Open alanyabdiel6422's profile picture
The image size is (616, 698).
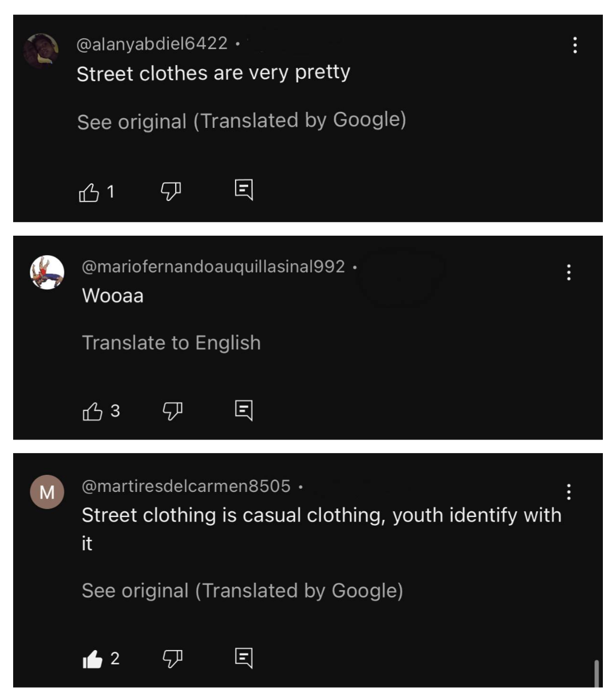(x=41, y=51)
